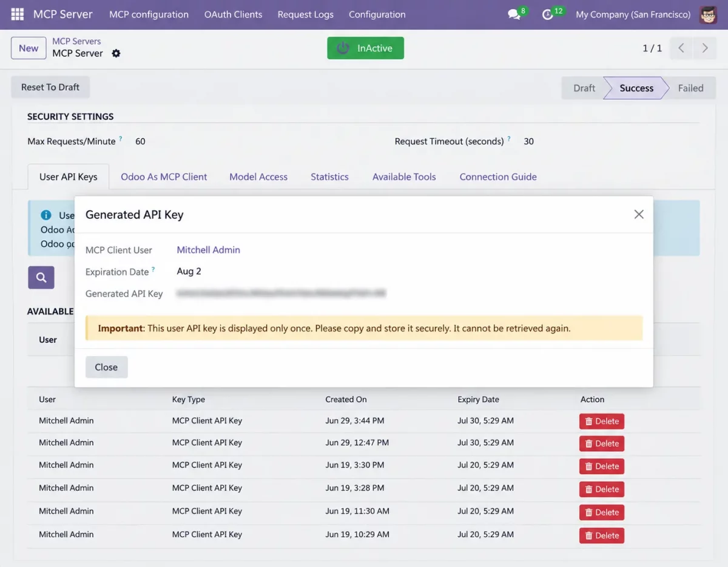Click the Max Requests/Minute help question mark
The image size is (728, 567).
click(121, 138)
